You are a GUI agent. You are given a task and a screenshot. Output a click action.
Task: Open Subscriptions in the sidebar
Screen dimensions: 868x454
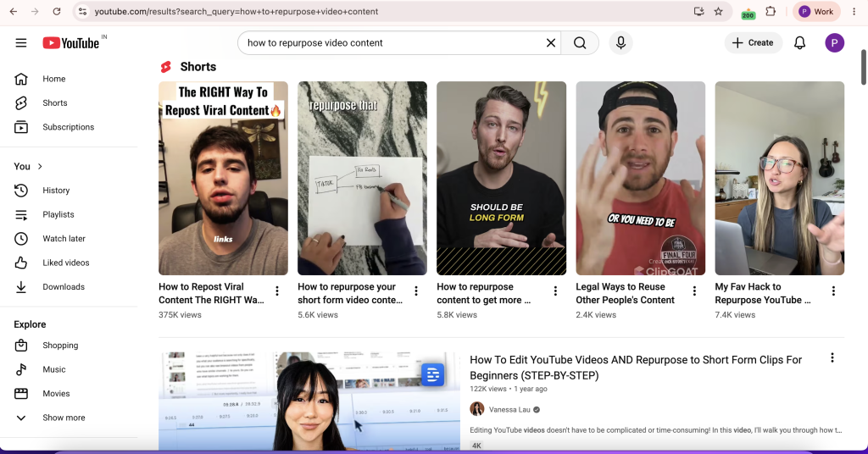[69, 127]
